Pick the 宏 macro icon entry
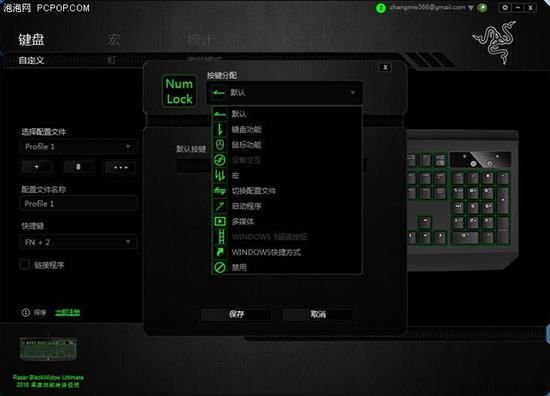The image size is (550, 396). pos(220,175)
